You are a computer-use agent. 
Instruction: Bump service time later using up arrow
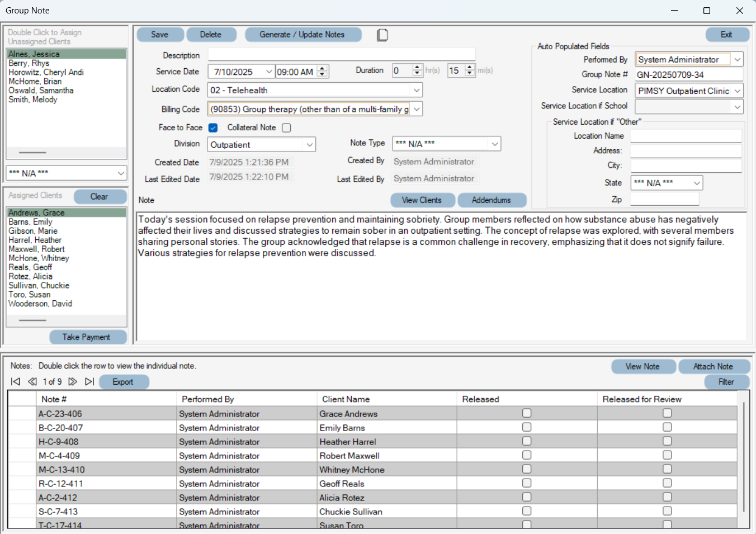[x=322, y=68]
